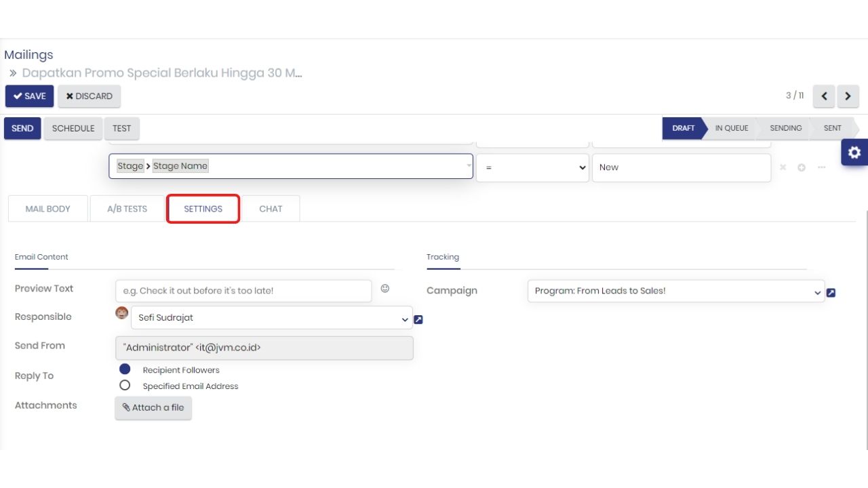
Task: Click the Test button
Action: click(122, 128)
